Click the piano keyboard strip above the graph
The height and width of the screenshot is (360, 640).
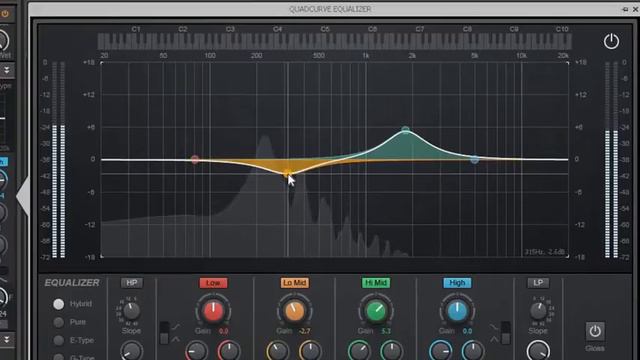coord(334,41)
